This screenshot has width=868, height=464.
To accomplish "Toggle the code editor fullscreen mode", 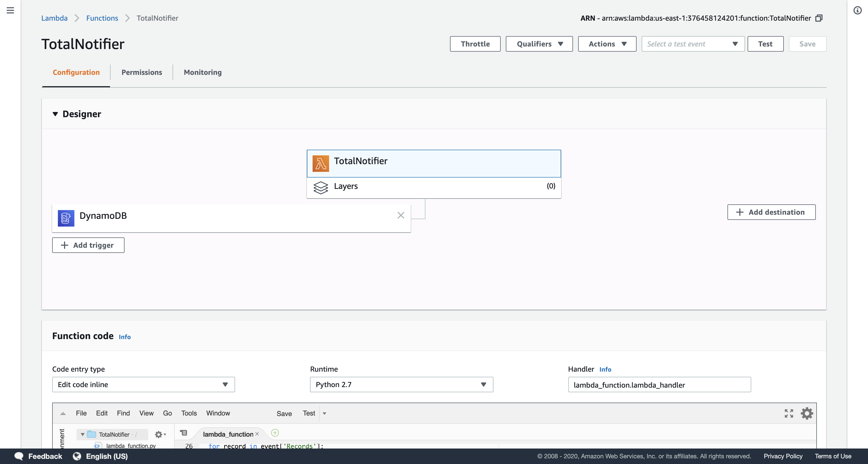I will (789, 413).
